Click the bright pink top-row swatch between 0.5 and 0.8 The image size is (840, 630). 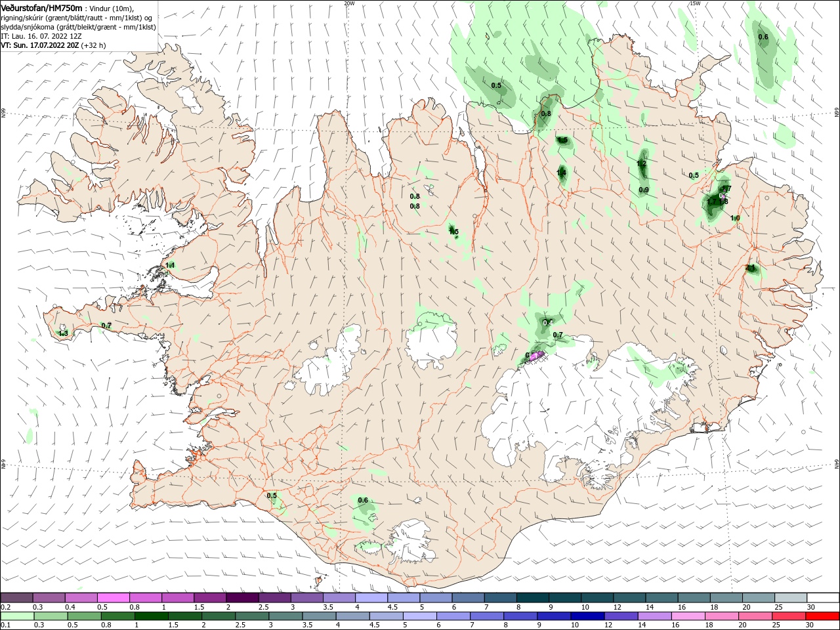(x=113, y=598)
